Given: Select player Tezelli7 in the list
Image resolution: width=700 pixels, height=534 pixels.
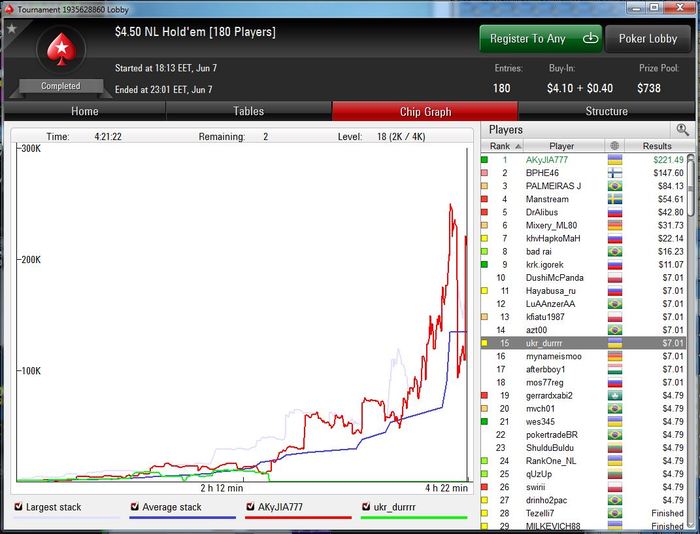Looking at the screenshot, I should [x=583, y=513].
